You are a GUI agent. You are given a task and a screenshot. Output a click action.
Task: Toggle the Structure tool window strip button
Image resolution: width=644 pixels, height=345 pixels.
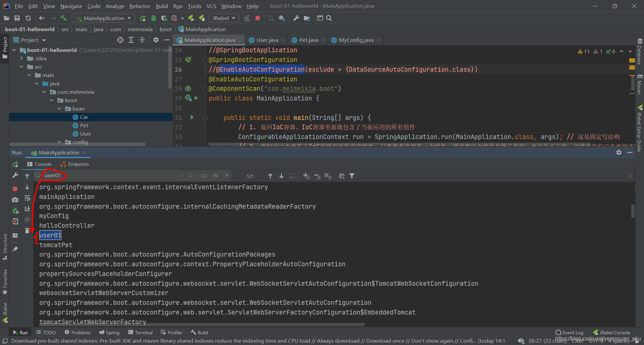[5, 247]
